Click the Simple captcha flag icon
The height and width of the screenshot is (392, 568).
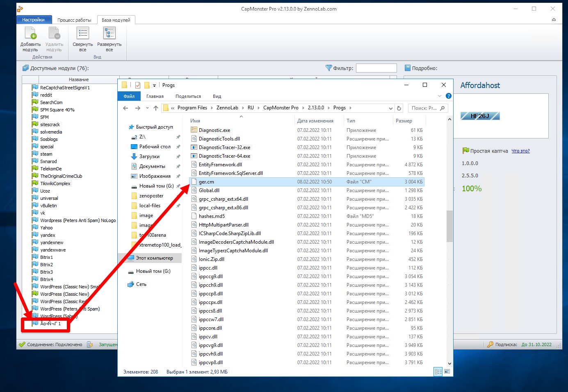pos(465,151)
